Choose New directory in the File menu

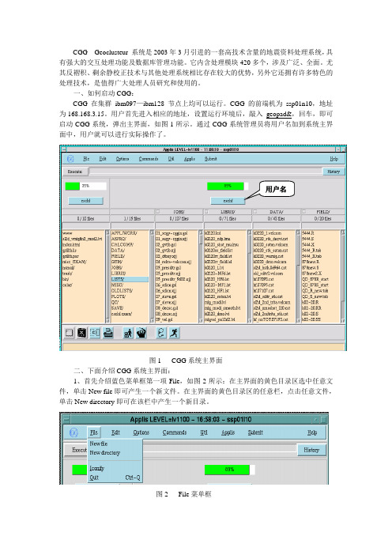105,453
